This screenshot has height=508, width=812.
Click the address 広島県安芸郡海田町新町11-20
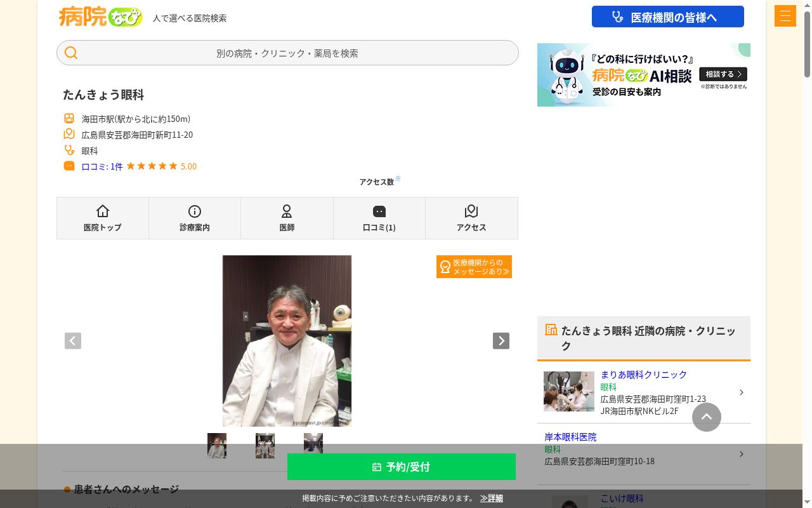pyautogui.click(x=137, y=135)
